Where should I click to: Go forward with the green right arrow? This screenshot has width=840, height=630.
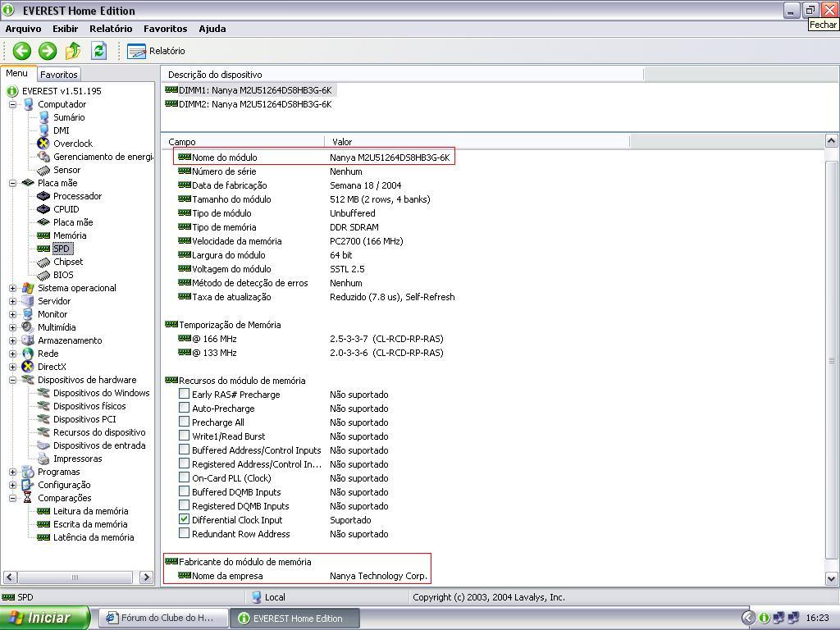48,51
